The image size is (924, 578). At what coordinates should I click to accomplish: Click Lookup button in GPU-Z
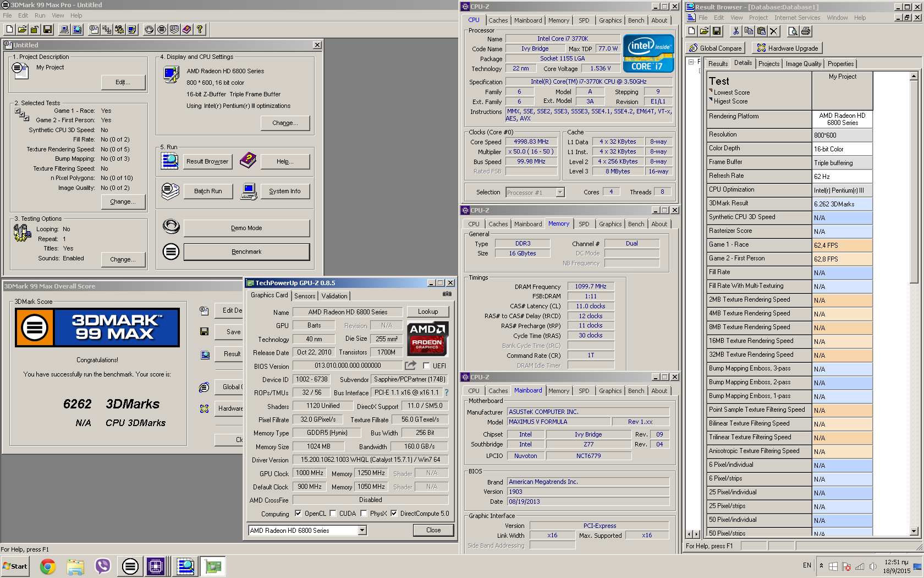[x=428, y=312]
